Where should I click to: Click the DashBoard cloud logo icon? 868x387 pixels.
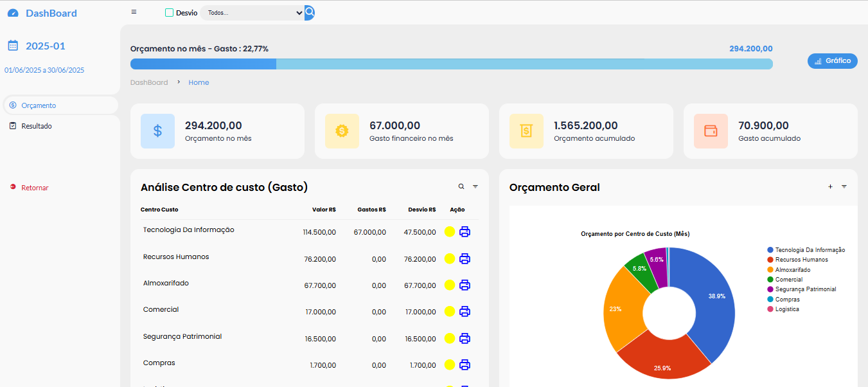[x=12, y=12]
